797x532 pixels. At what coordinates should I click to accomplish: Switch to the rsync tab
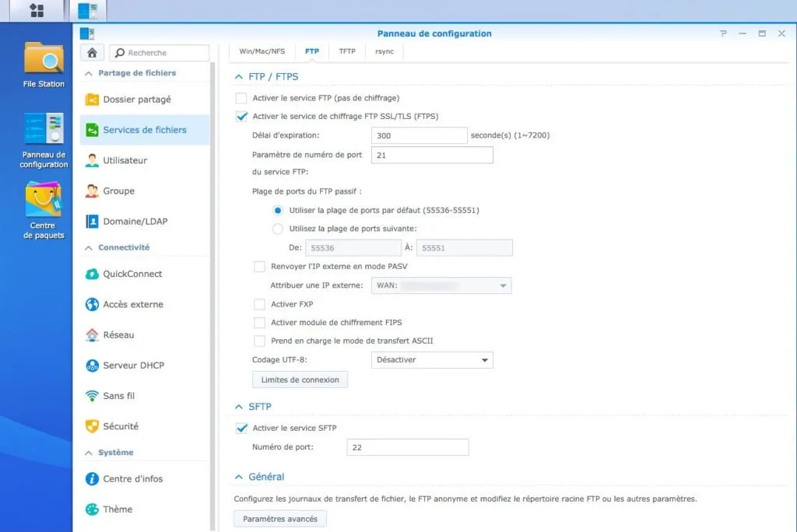tap(384, 51)
